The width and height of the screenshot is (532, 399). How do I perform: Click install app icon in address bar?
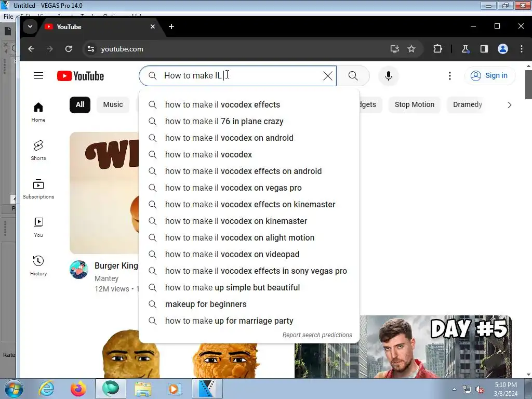(395, 49)
